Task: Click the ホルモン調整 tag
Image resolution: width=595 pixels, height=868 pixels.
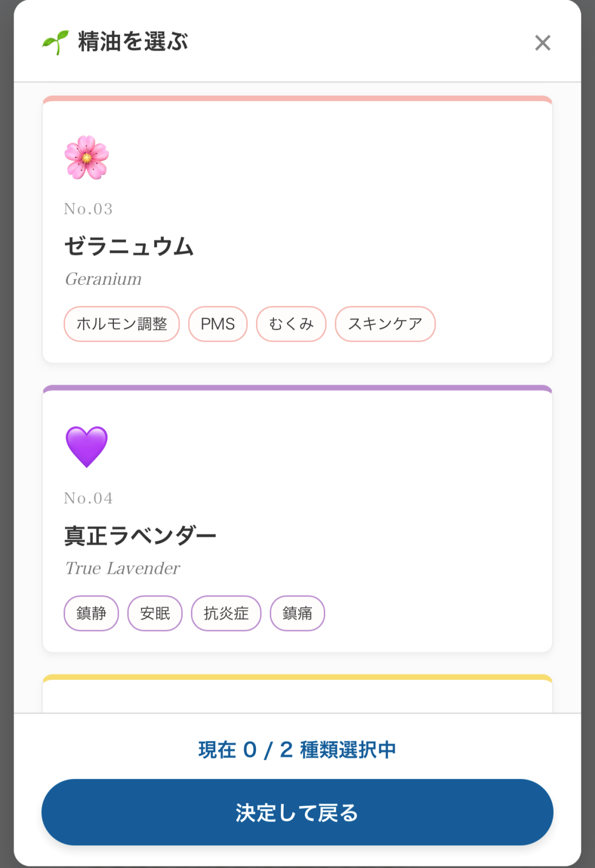Action: click(121, 324)
